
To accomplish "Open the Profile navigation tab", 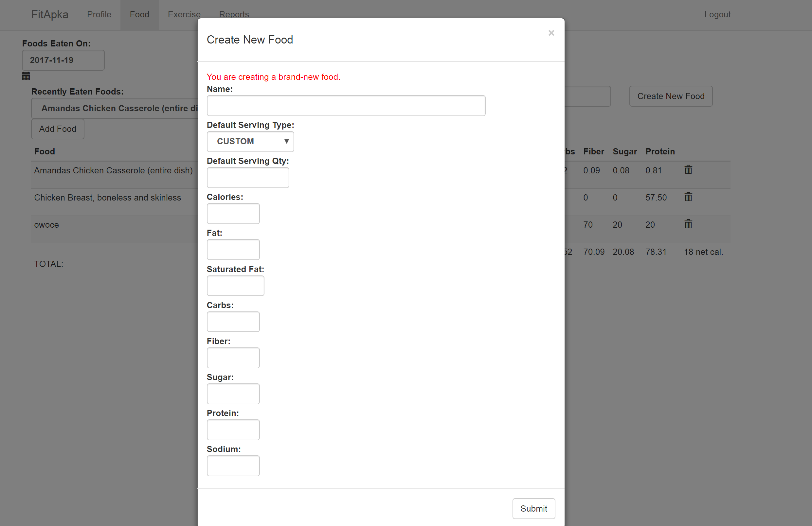I will [99, 14].
